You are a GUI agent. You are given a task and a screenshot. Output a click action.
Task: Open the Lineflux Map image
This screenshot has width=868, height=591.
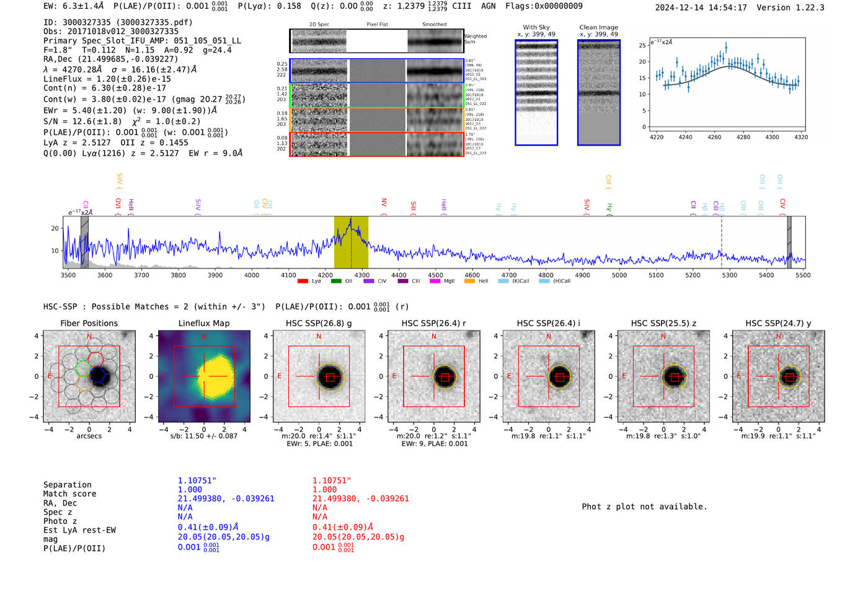pyautogui.click(x=204, y=376)
